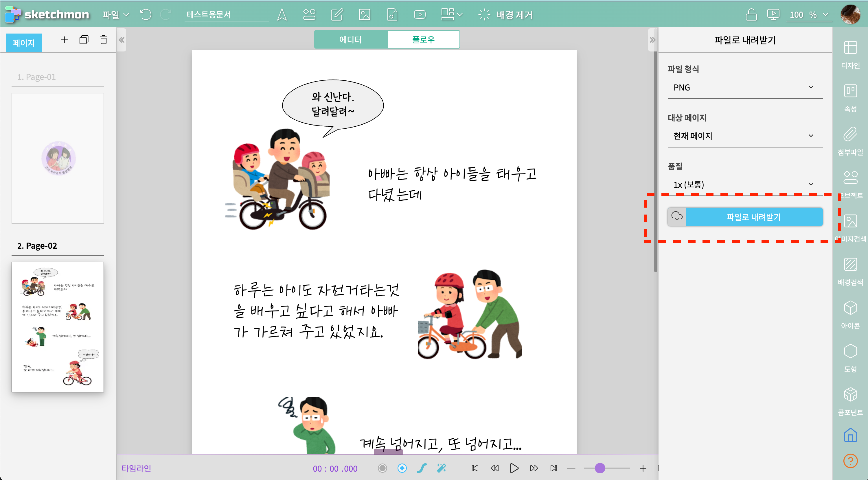Toggle the lock icon in top bar

(751, 14)
